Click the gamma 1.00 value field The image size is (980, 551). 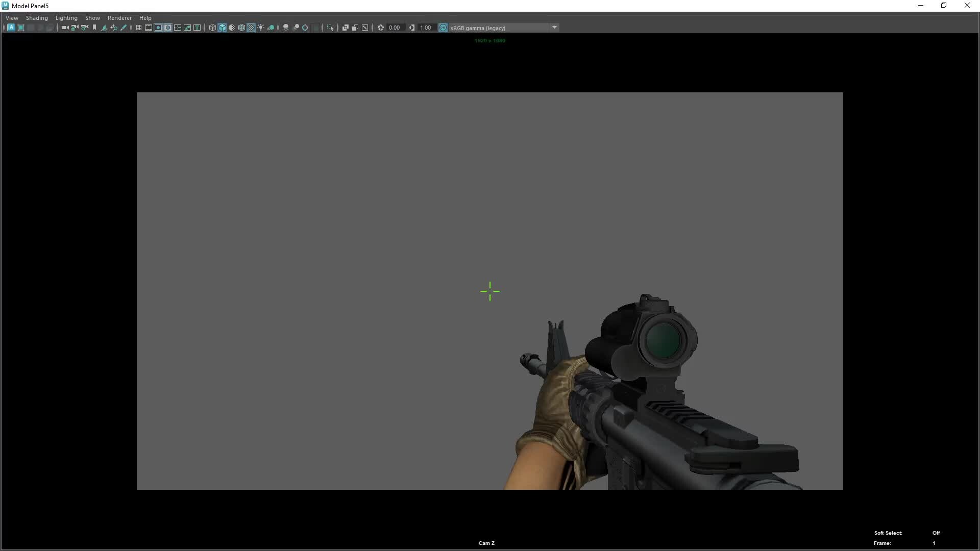[x=426, y=28]
